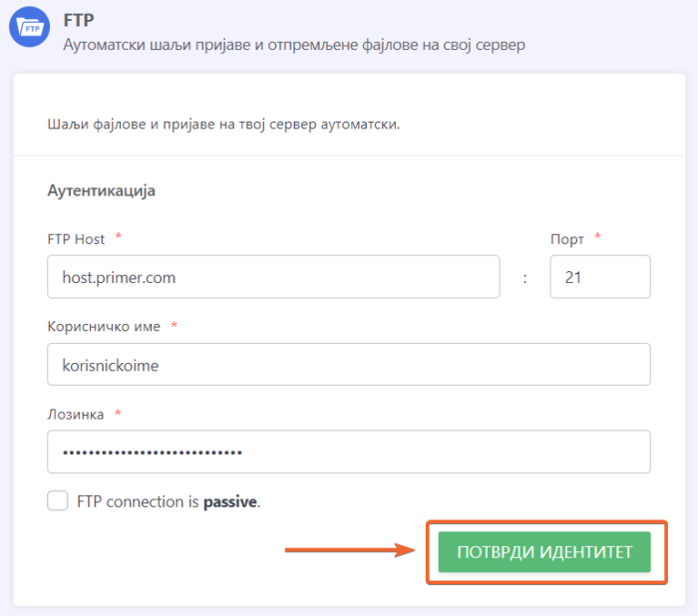The width and height of the screenshot is (698, 616).
Task: Click the colon separator between host and port
Action: (x=524, y=278)
